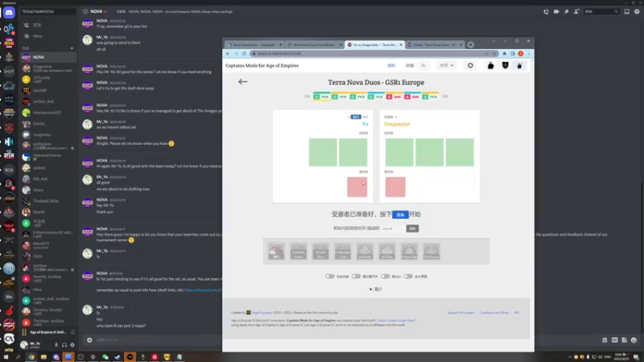Image resolution: width=644 pixels, height=362 pixels.
Task: Switch to Terra Nova Duos Handbook tab
Action: (x=314, y=45)
